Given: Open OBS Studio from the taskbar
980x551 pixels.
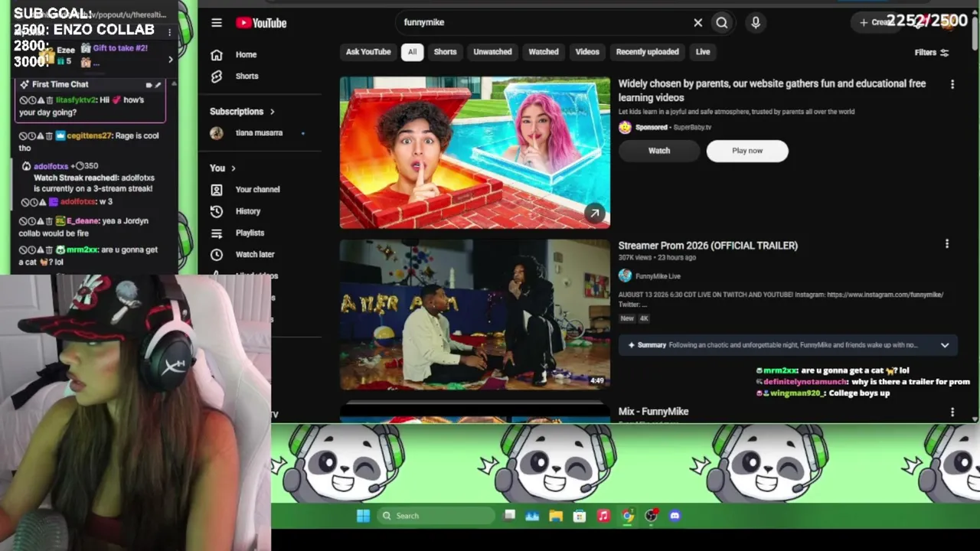Looking at the screenshot, I should pos(651,516).
